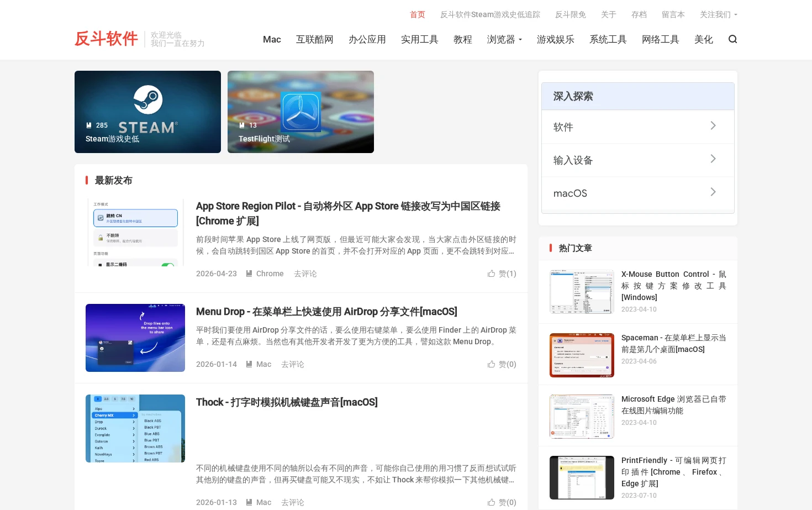Expand the 软件 explore category
The width and height of the screenshot is (812, 510).
[638, 127]
